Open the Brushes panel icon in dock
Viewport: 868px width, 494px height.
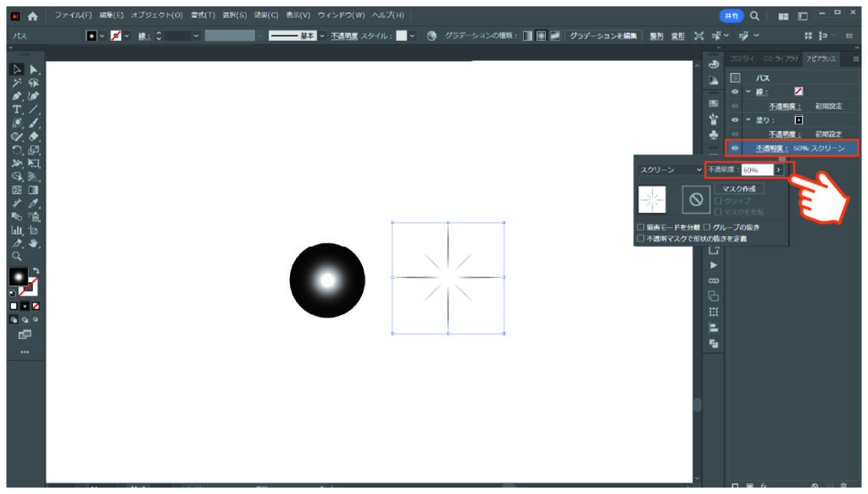click(x=714, y=119)
